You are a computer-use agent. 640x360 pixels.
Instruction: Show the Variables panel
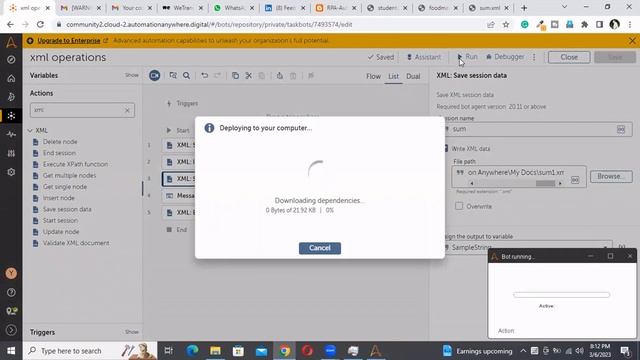coord(131,75)
